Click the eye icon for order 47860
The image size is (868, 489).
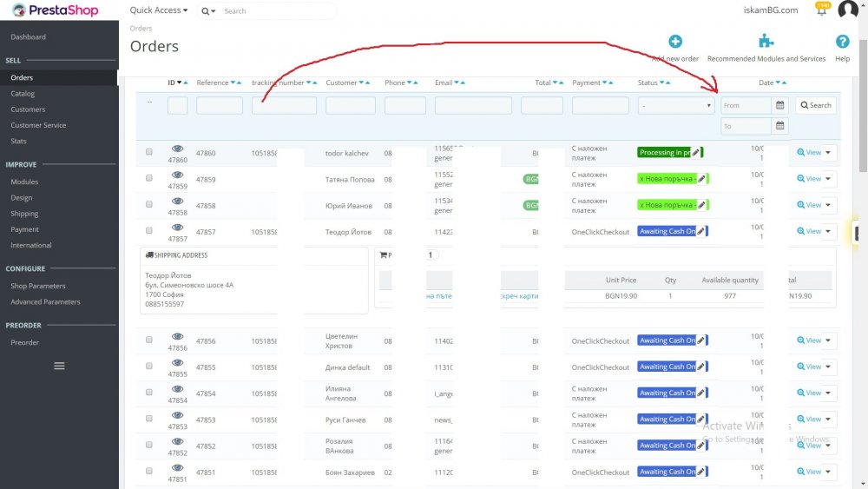tap(177, 149)
